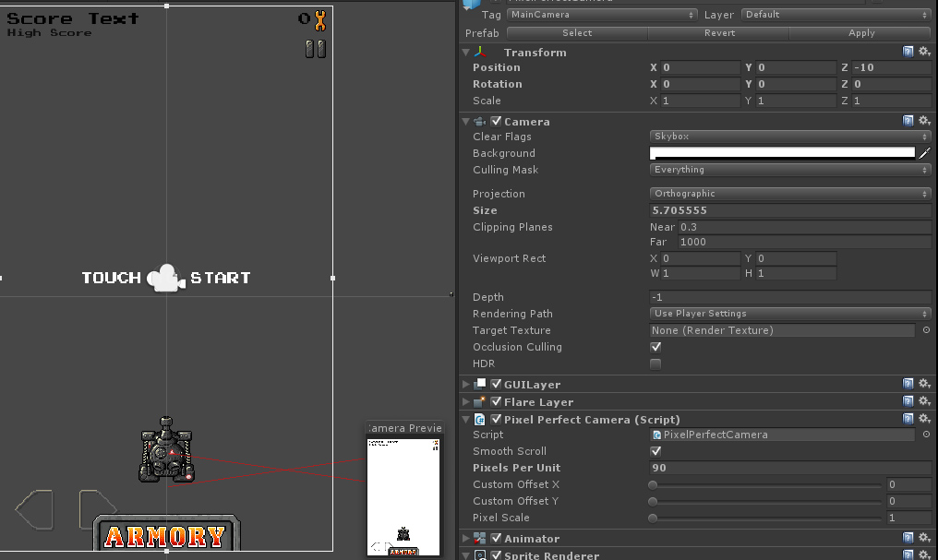938x560 pixels.
Task: Toggle Occlusion Culling off
Action: (x=655, y=347)
